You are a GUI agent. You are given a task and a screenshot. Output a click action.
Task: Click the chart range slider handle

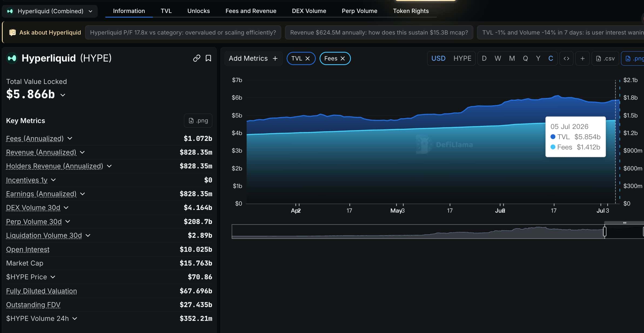[x=605, y=232]
